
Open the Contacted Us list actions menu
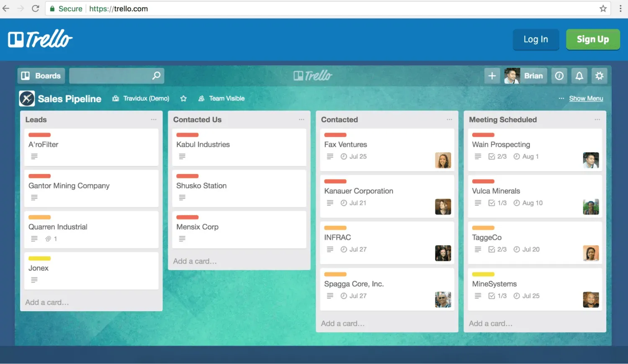[301, 120]
